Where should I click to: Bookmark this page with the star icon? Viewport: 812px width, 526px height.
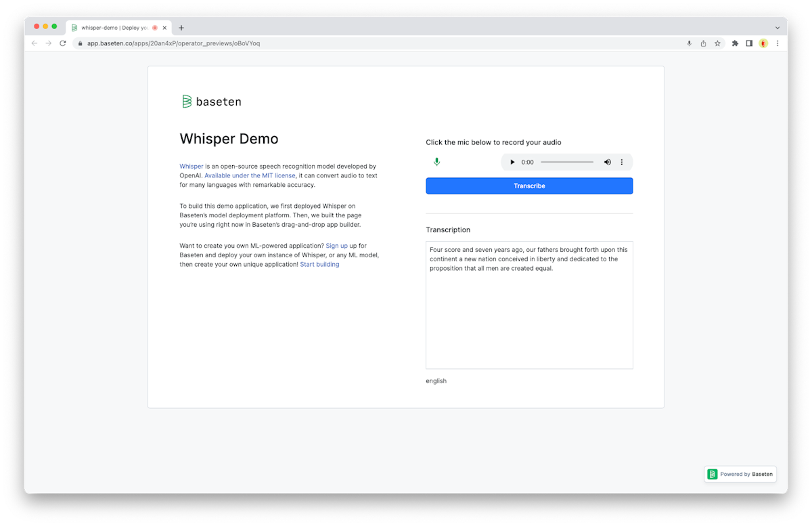[717, 43]
